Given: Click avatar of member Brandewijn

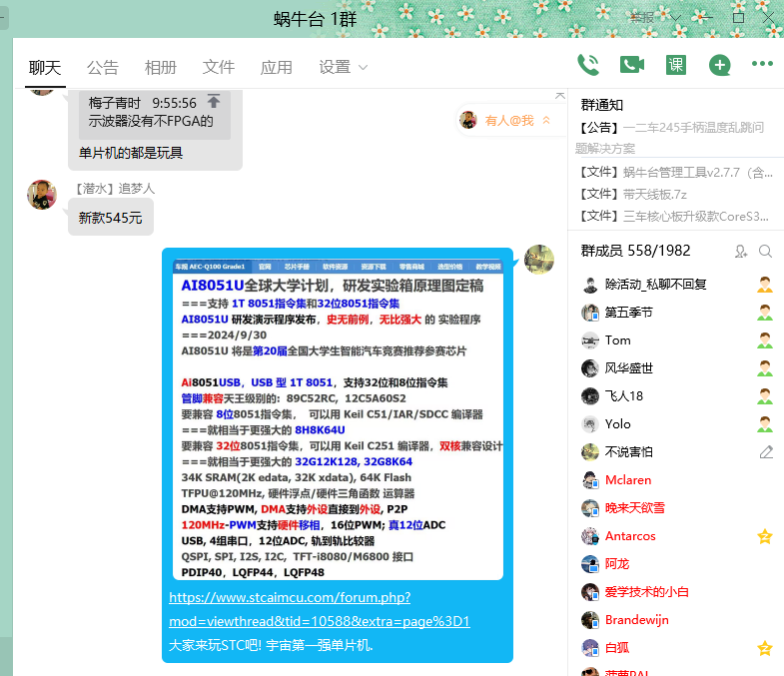Looking at the screenshot, I should pos(590,620).
